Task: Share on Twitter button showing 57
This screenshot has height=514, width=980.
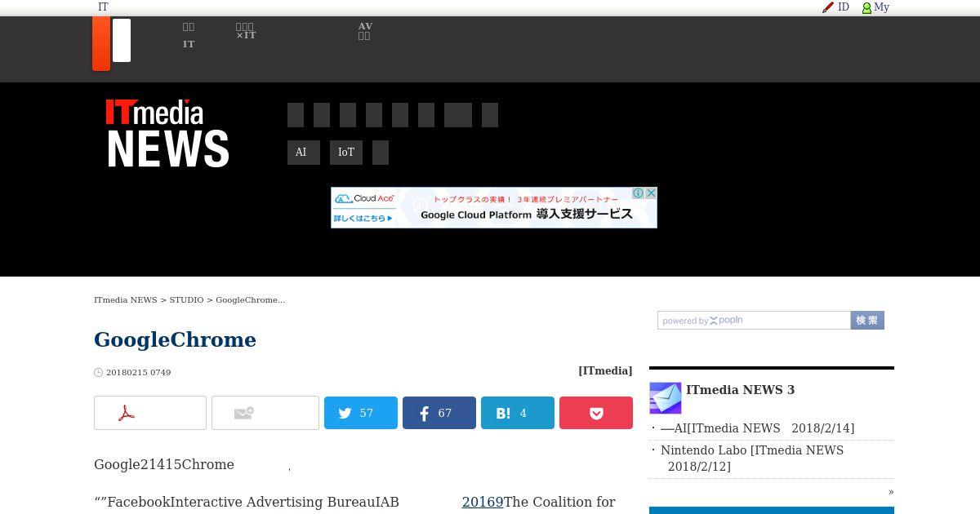Action: tap(361, 413)
